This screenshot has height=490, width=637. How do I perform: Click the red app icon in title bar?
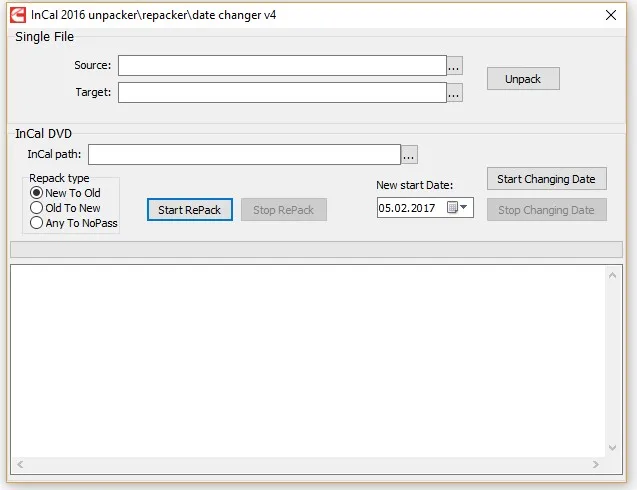(18, 15)
